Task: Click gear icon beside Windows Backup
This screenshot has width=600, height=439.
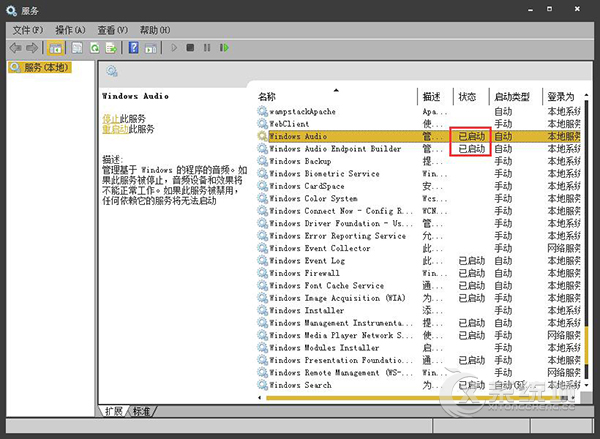Action: point(262,161)
